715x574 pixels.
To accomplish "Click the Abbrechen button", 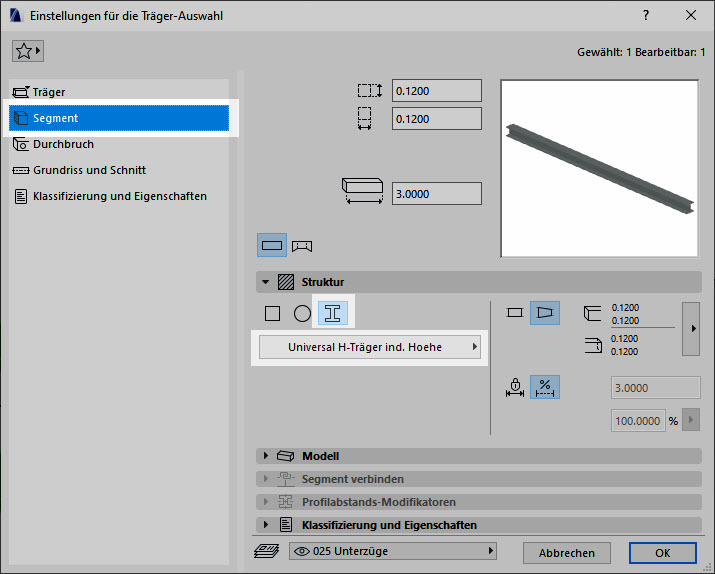I will 566,553.
